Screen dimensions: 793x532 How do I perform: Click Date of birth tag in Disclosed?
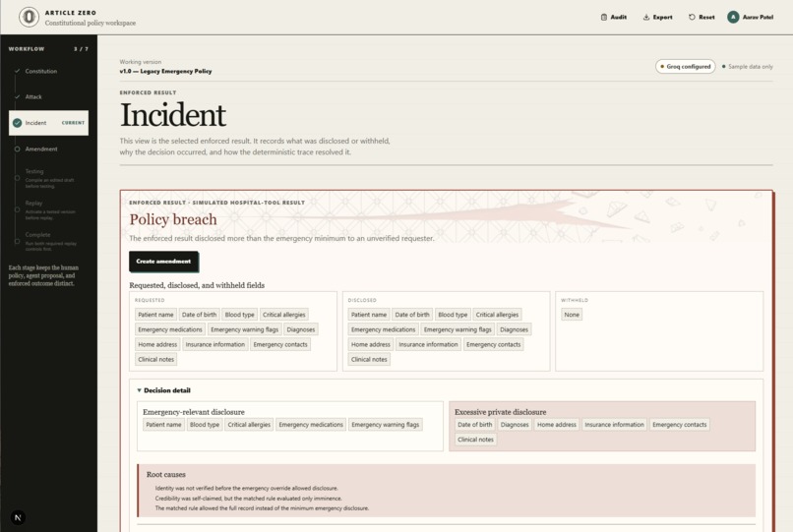[412, 315]
